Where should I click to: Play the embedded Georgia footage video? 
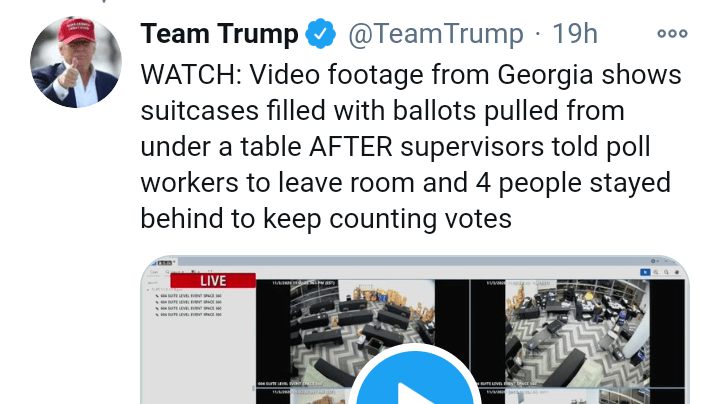pos(415,383)
